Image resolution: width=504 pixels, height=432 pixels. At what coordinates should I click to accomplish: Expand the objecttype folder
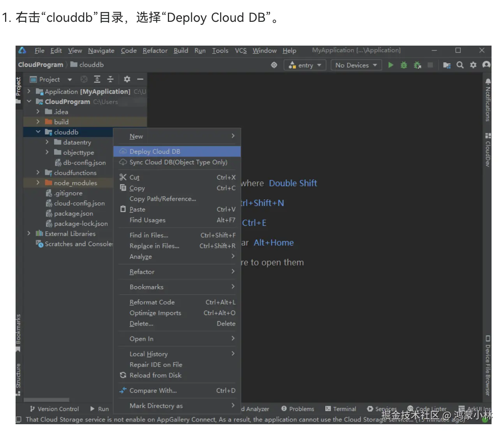47,152
